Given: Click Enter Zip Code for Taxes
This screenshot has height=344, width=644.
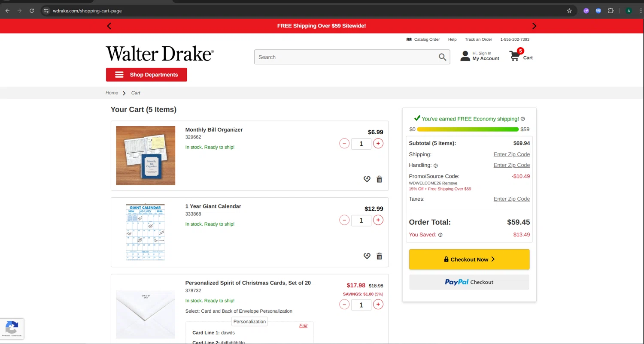Looking at the screenshot, I should click(511, 199).
